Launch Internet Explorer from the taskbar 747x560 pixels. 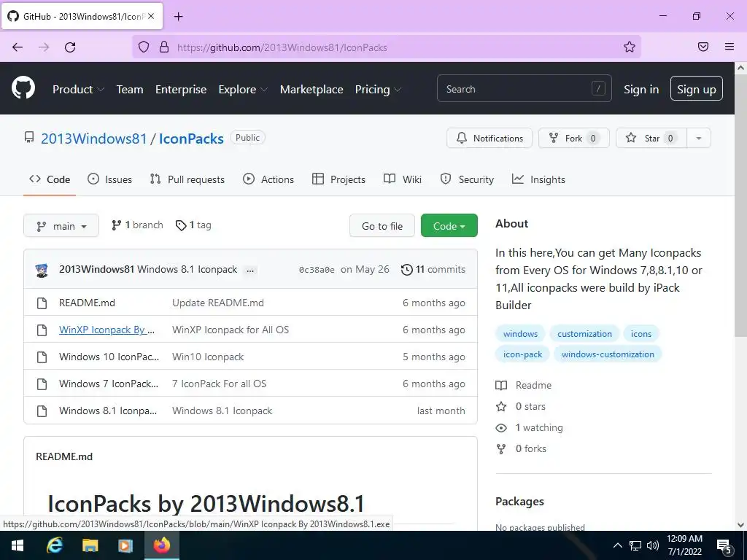pos(55,545)
